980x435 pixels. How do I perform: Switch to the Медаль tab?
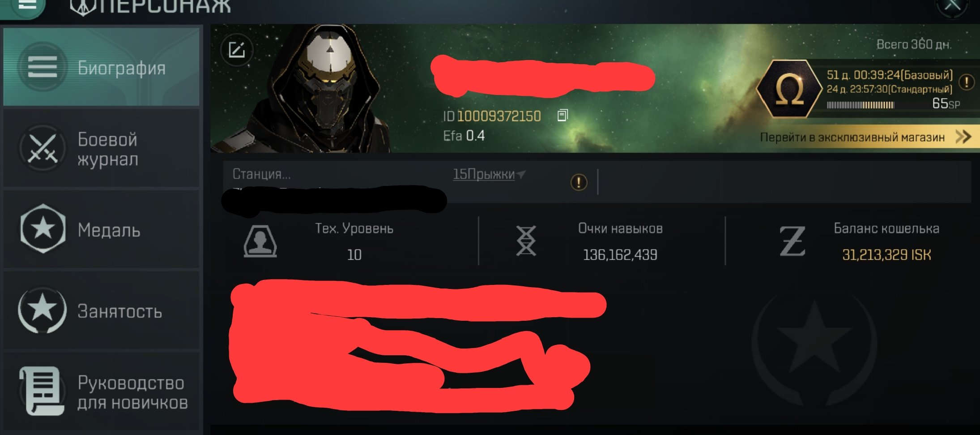[101, 230]
